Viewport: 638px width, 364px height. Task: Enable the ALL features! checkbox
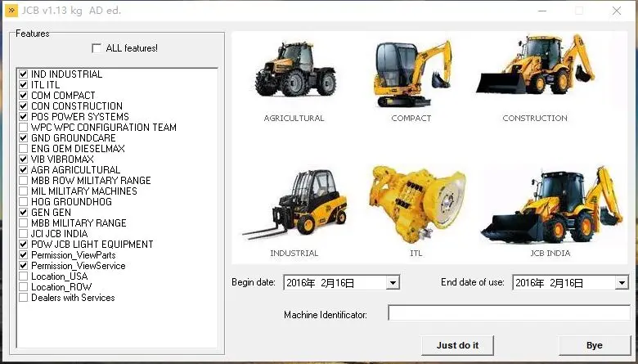[97, 48]
